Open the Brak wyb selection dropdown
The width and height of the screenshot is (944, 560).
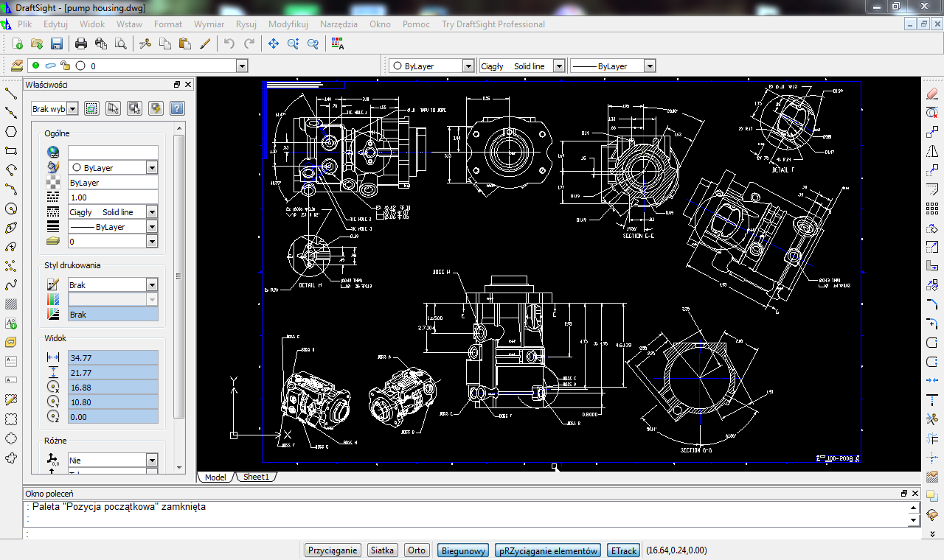coord(72,109)
